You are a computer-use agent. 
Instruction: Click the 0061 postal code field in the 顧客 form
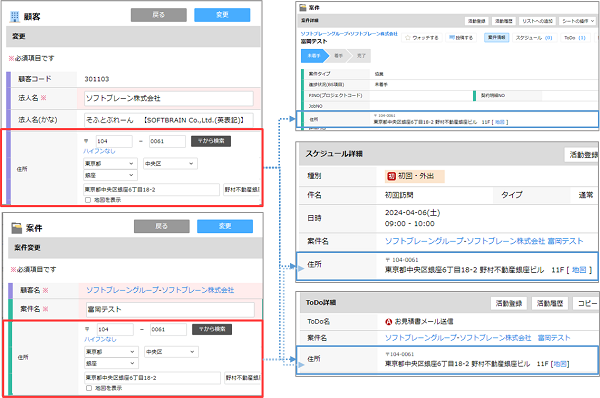pos(167,141)
